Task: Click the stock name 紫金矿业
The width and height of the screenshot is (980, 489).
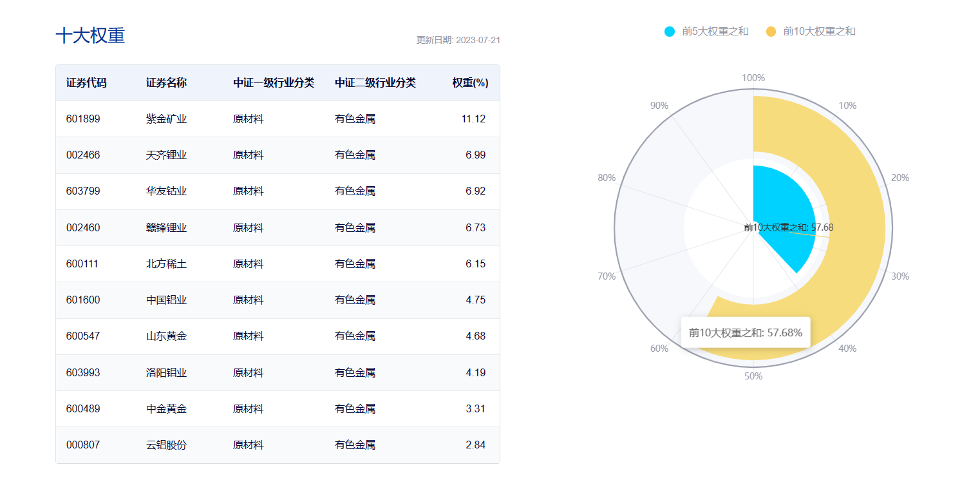Action: click(x=166, y=119)
